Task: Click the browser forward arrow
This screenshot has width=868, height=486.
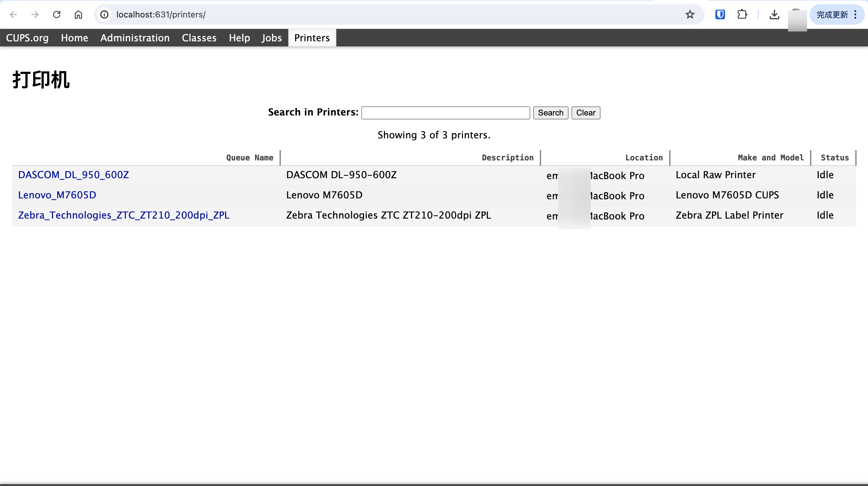Action: tap(35, 14)
